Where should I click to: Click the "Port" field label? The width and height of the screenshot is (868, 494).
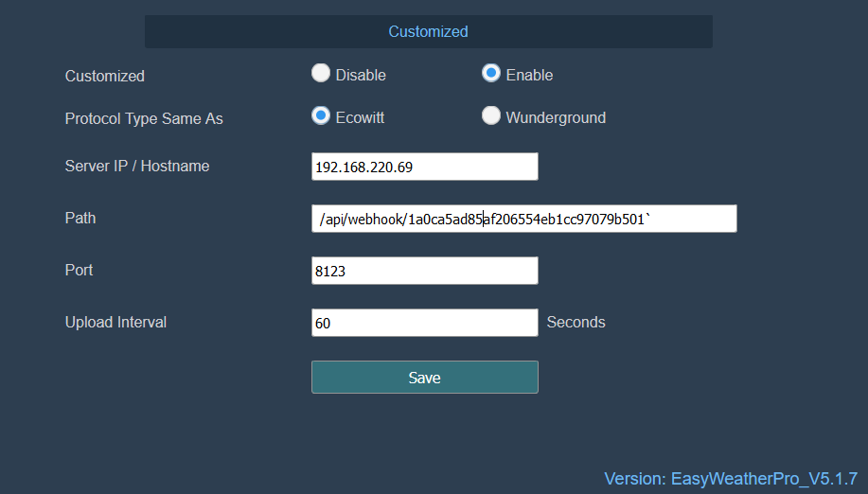(80, 270)
